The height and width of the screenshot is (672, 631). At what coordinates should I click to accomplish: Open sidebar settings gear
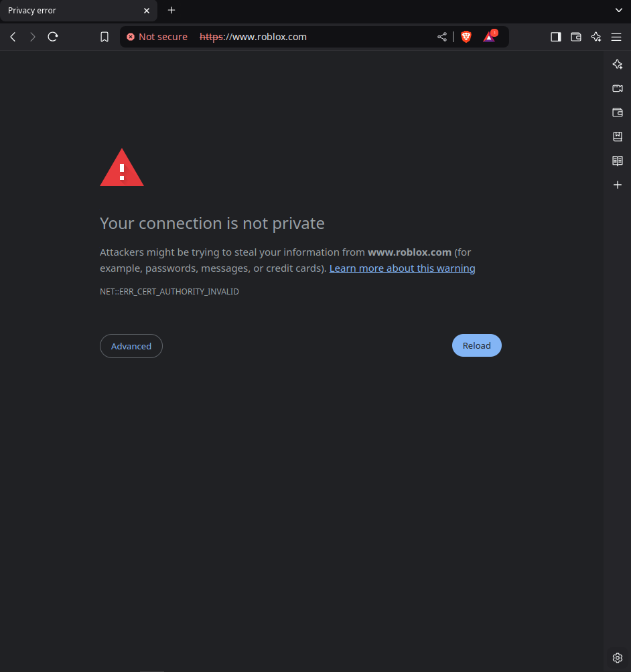tap(618, 657)
